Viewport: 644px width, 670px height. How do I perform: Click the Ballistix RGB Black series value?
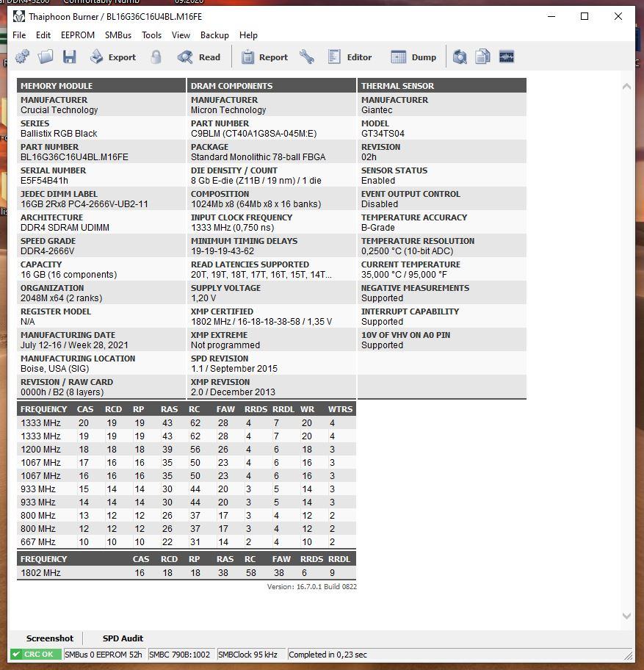59,133
